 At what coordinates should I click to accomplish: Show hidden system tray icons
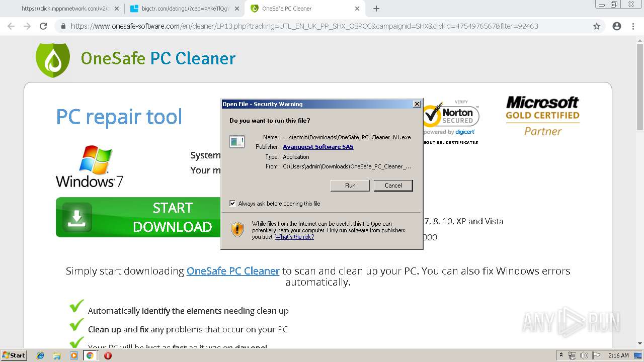click(561, 355)
